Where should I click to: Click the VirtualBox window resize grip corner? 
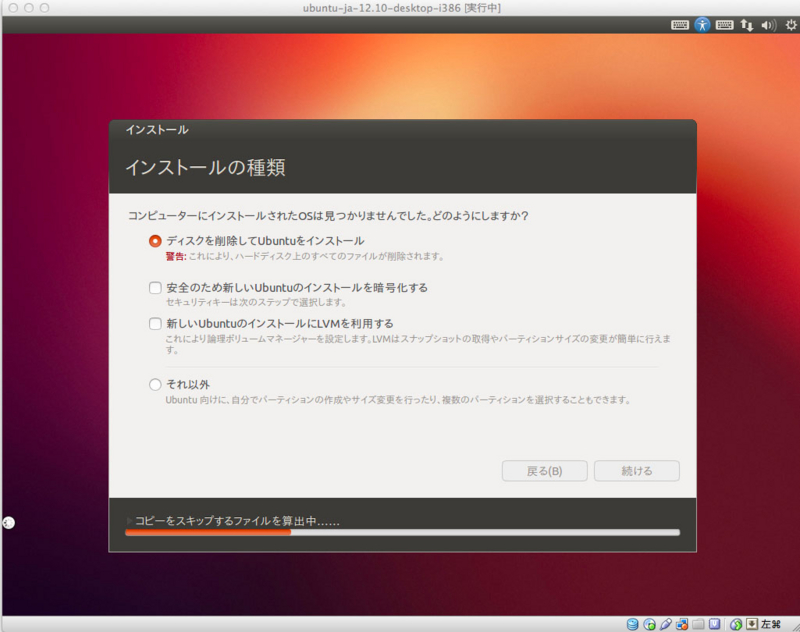[795, 627]
